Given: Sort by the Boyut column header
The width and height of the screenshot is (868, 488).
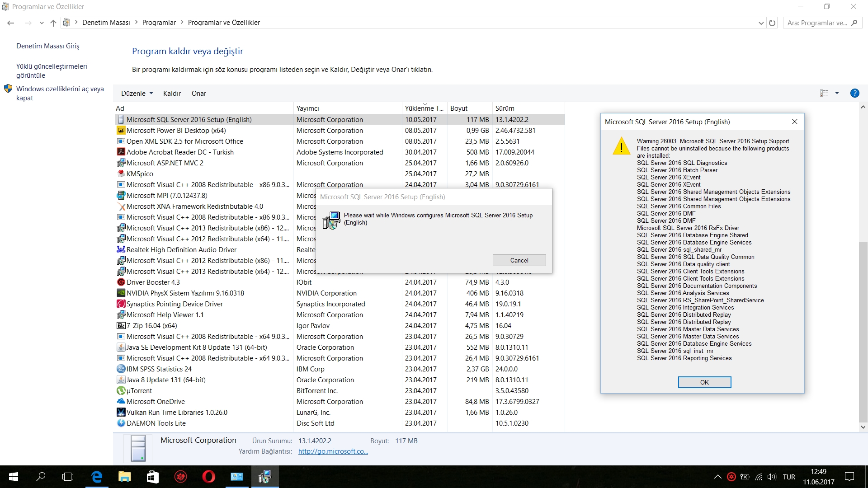Looking at the screenshot, I should coord(470,108).
